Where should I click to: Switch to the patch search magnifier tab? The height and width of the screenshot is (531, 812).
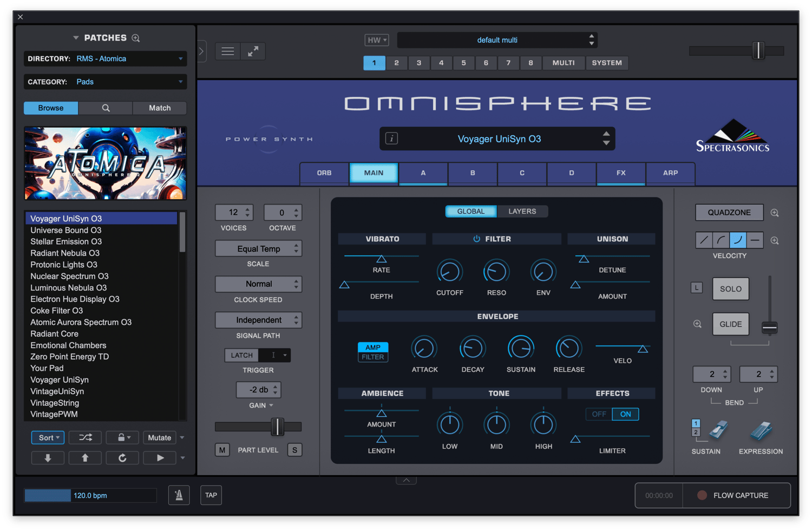pyautogui.click(x=106, y=108)
